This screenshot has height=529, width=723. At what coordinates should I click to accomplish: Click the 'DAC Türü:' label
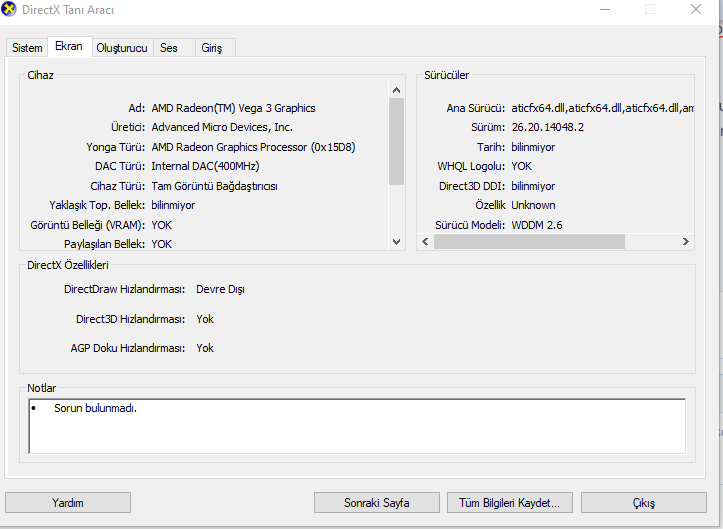(x=120, y=166)
